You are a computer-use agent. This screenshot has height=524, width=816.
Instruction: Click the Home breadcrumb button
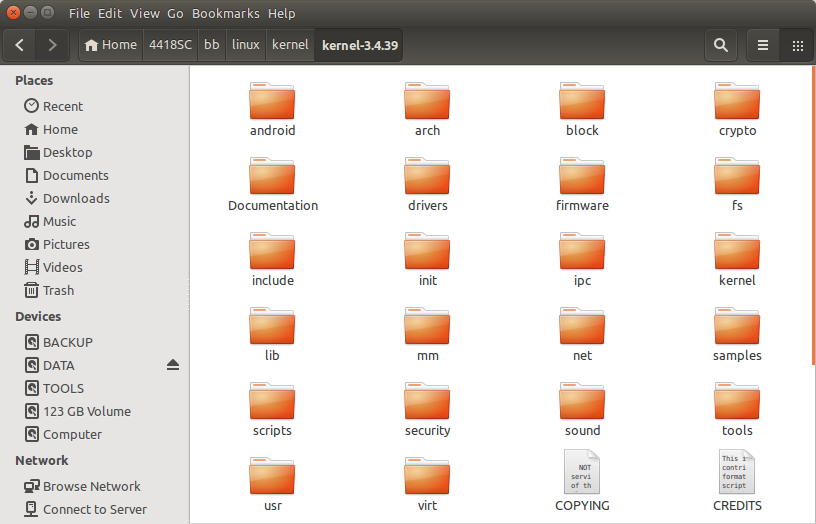pos(110,45)
